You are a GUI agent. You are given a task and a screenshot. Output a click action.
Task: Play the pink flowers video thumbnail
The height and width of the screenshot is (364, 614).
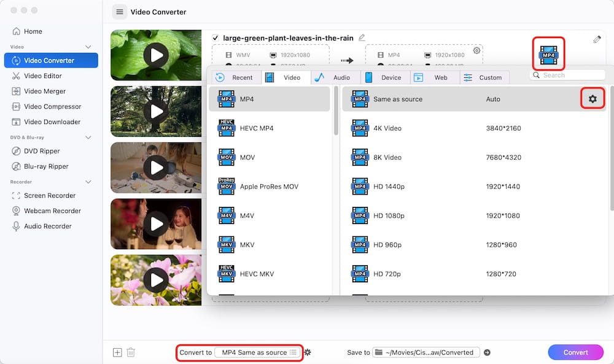point(156,281)
